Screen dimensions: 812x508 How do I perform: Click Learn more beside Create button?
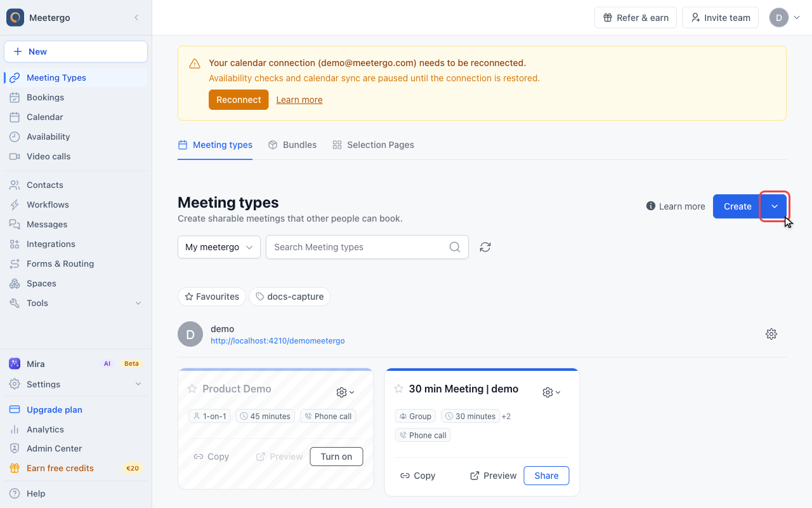coord(676,206)
